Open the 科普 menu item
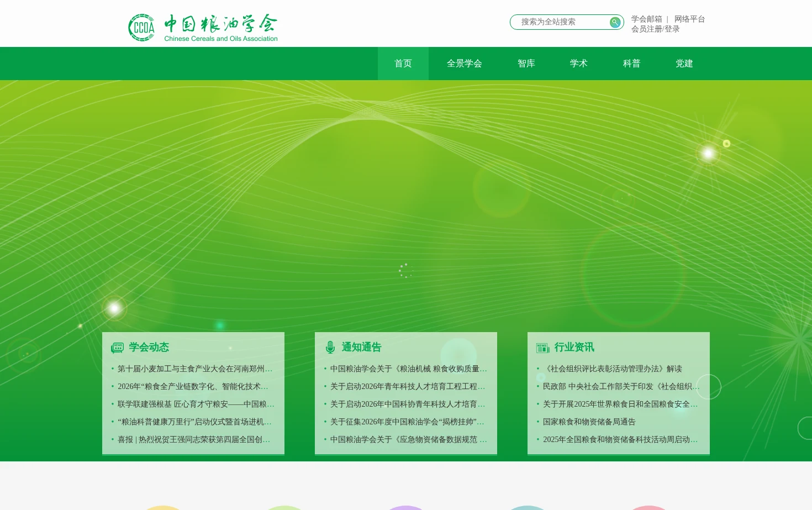The height and width of the screenshot is (510, 812). tap(632, 64)
